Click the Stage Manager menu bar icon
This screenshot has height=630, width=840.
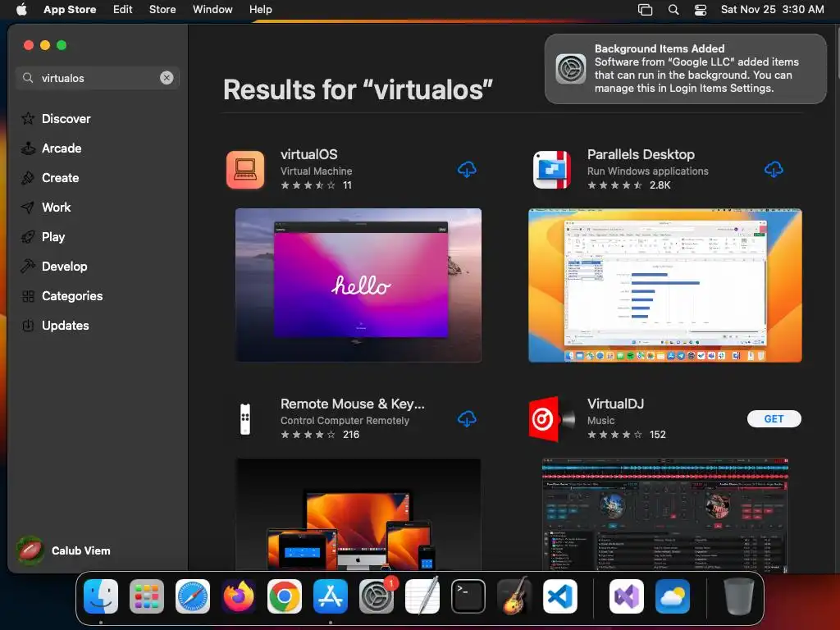(645, 9)
